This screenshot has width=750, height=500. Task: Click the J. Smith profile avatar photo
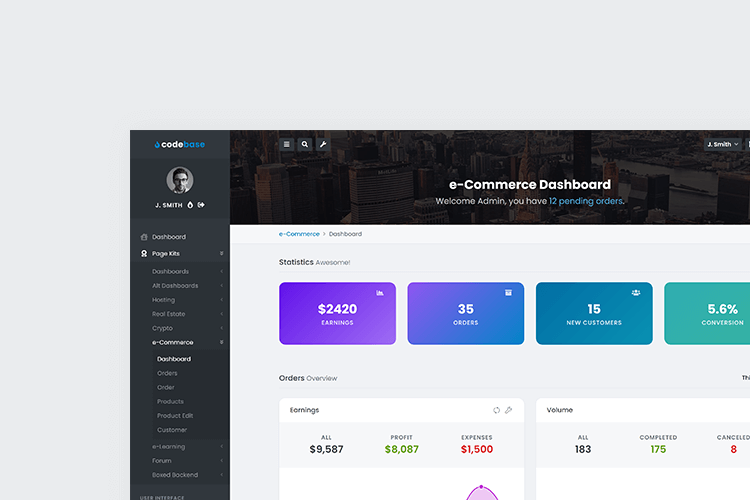pos(180,180)
